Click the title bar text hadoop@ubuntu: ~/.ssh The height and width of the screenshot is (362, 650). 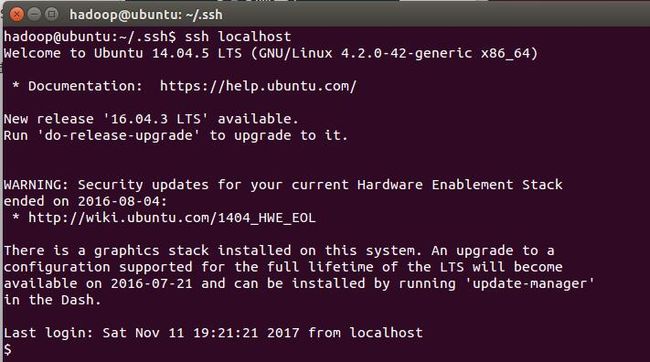pos(146,15)
